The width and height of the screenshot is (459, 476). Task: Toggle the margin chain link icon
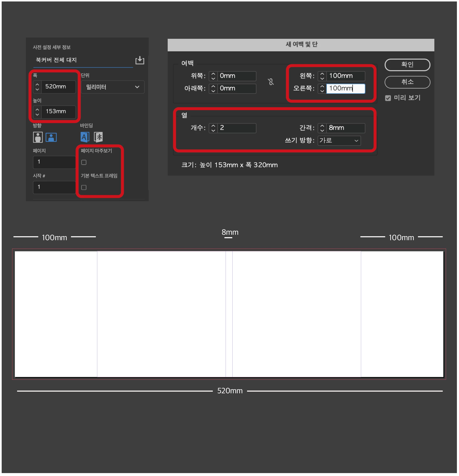tap(271, 82)
